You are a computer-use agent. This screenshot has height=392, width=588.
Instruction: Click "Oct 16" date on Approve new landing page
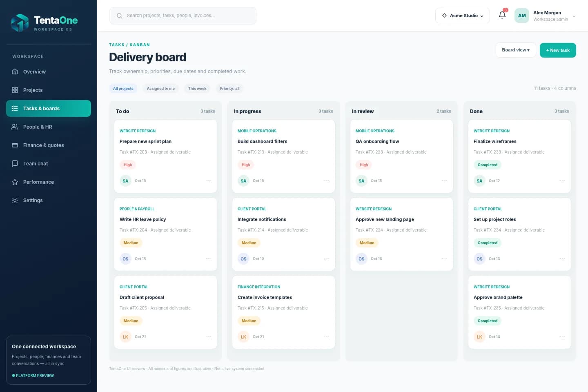coord(376,259)
